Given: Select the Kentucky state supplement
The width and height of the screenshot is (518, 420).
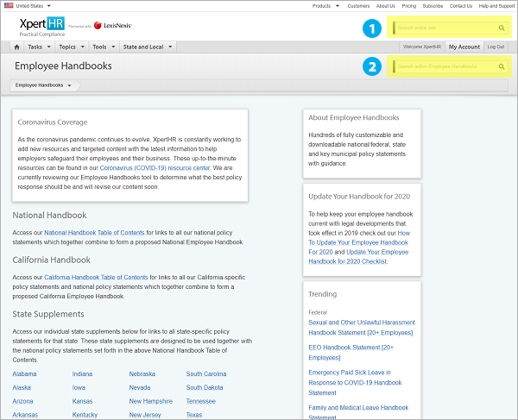Looking at the screenshot, I should (x=85, y=415).
